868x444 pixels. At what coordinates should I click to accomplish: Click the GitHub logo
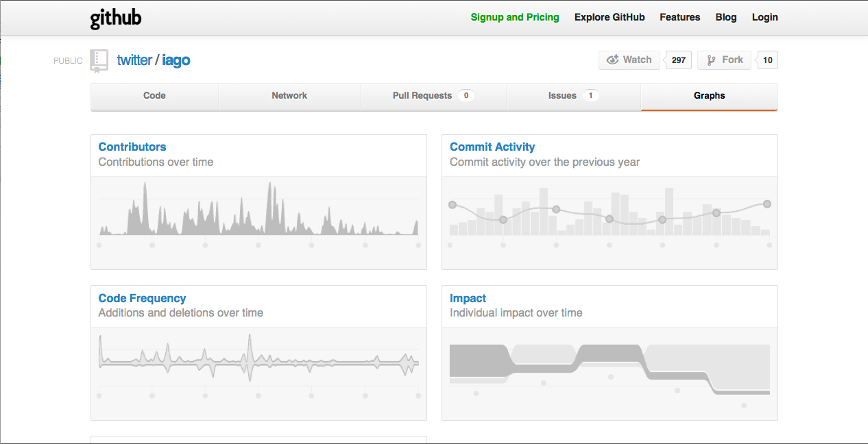coord(116,18)
